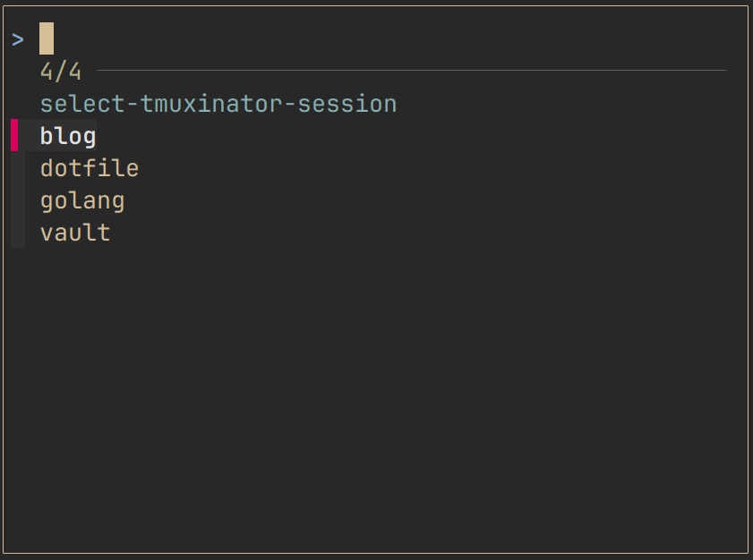This screenshot has height=560, width=753.
Task: Click the bottom border of the picker
Action: [x=376, y=553]
